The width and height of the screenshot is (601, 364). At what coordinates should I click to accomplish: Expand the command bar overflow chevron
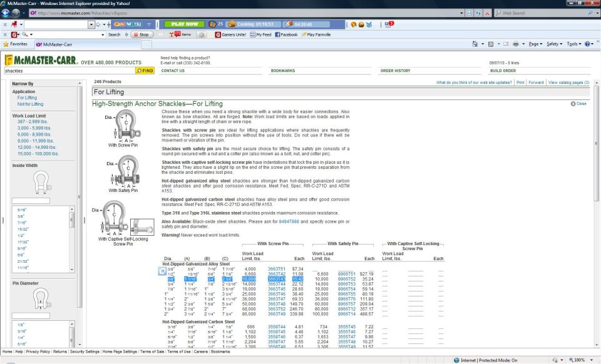(598, 42)
